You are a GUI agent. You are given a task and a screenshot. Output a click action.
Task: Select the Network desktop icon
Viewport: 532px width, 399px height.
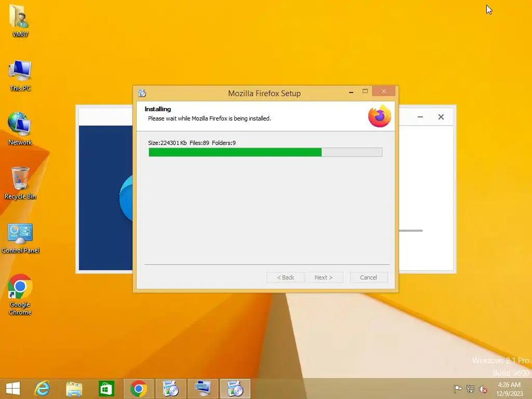pos(20,129)
